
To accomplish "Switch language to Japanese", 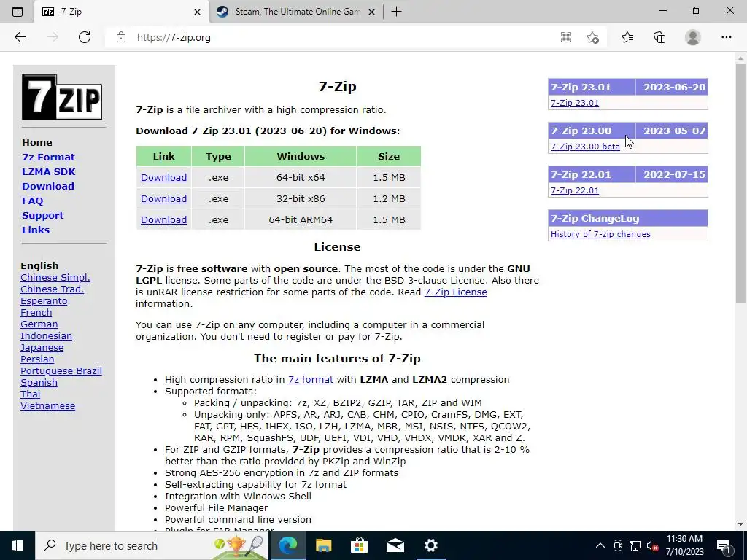I will point(42,348).
